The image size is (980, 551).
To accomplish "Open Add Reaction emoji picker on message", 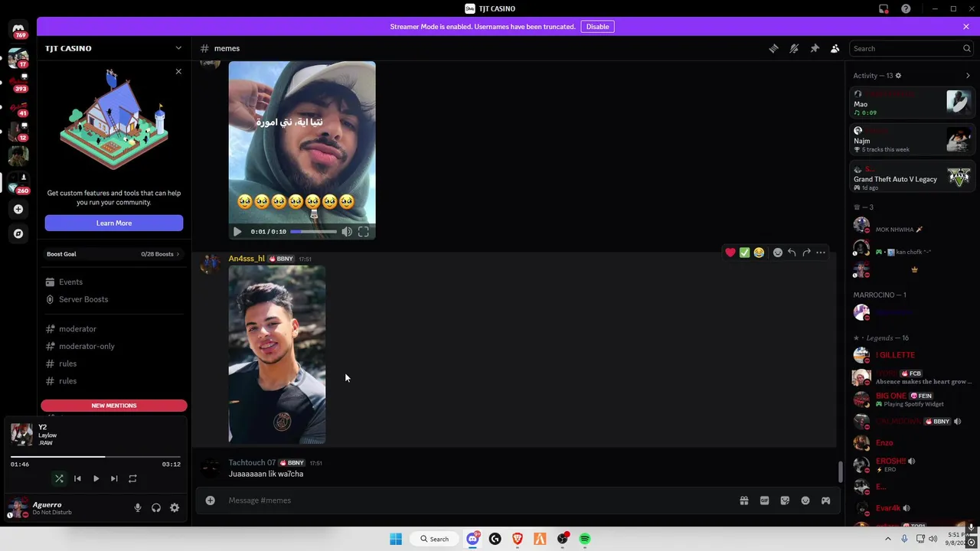I will 778,253.
